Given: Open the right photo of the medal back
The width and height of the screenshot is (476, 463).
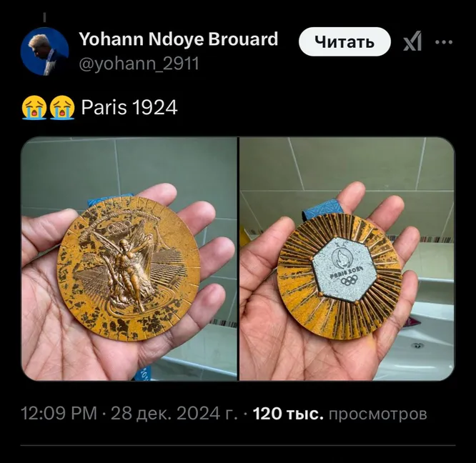Looking at the screenshot, I should pos(347,259).
